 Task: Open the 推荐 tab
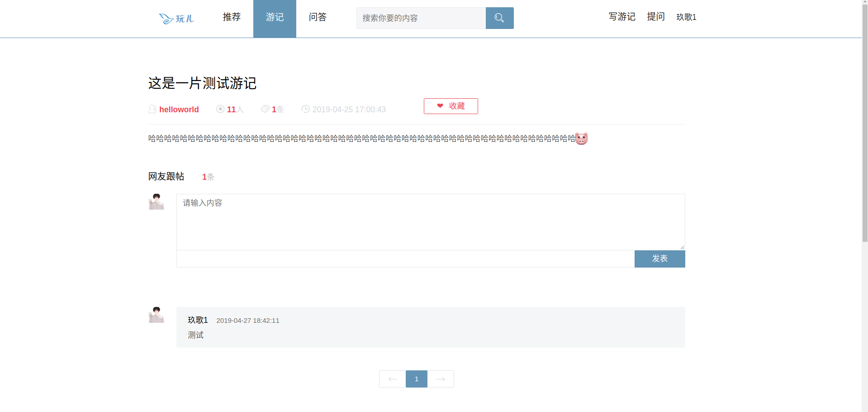(232, 17)
